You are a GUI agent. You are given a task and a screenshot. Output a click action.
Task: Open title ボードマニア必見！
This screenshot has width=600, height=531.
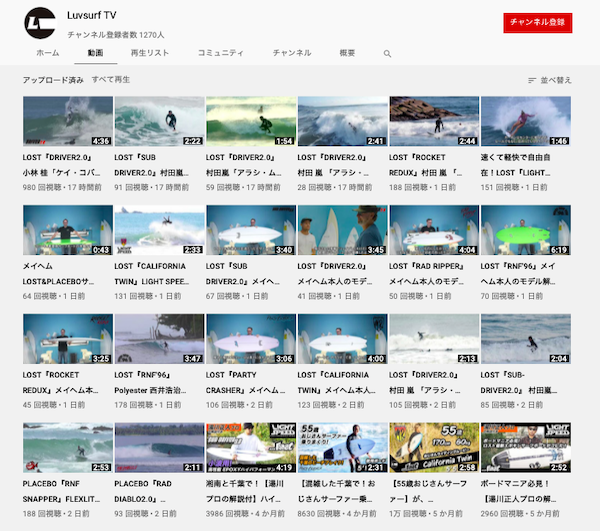[518, 491]
